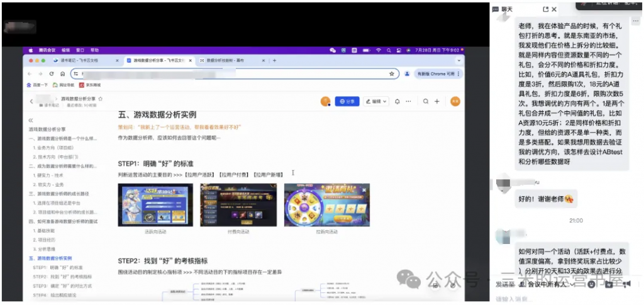
Task: Go back using the document header arrow
Action: point(31,101)
